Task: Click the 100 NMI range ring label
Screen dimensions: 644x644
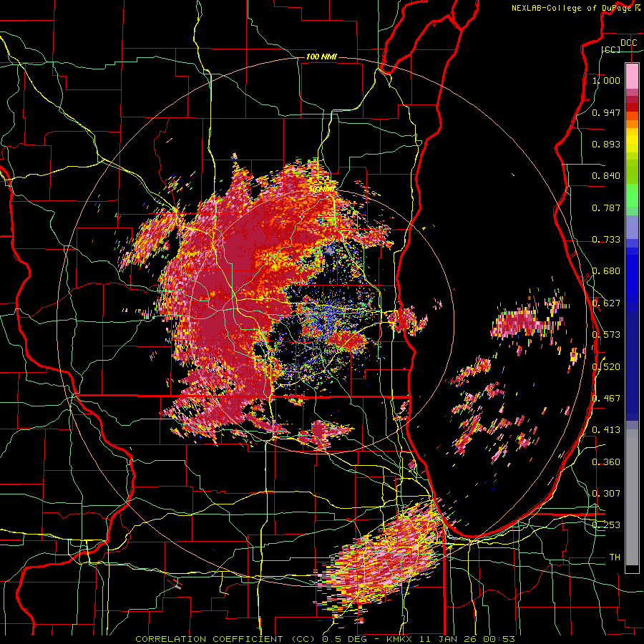Action: [321, 57]
